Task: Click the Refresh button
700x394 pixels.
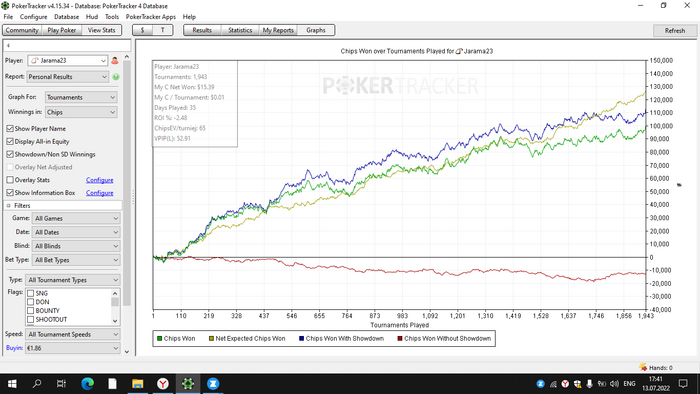Action: pos(675,31)
